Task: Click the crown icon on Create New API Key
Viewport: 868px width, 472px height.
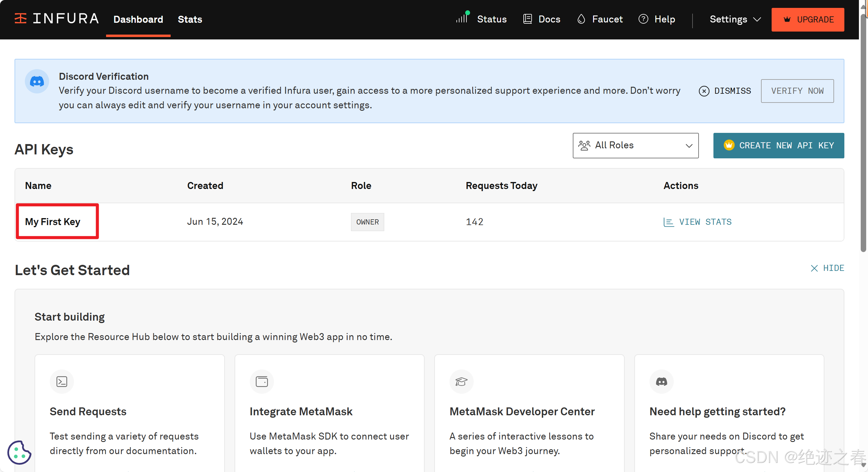Action: click(x=729, y=145)
